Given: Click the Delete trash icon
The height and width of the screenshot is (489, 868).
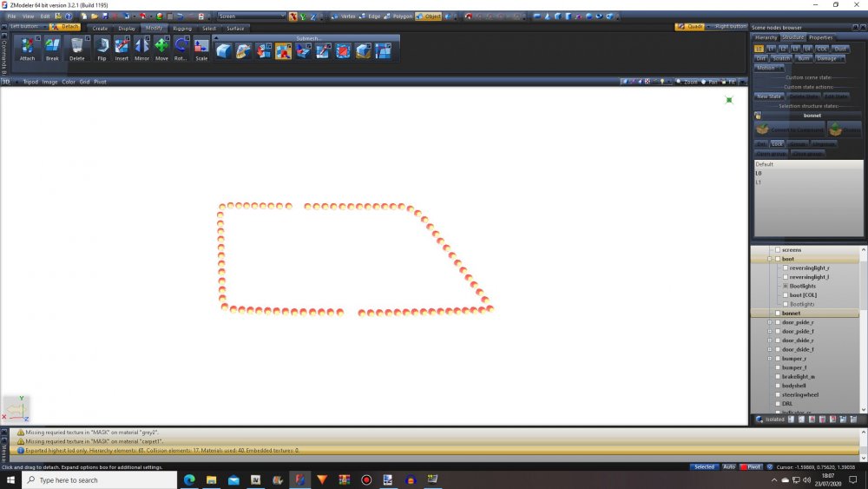Looking at the screenshot, I should [77, 49].
